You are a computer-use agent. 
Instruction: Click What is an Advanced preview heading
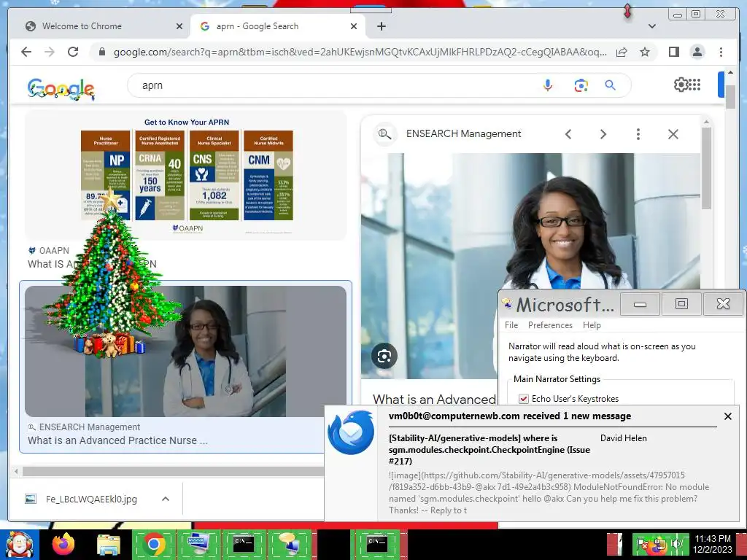click(434, 399)
